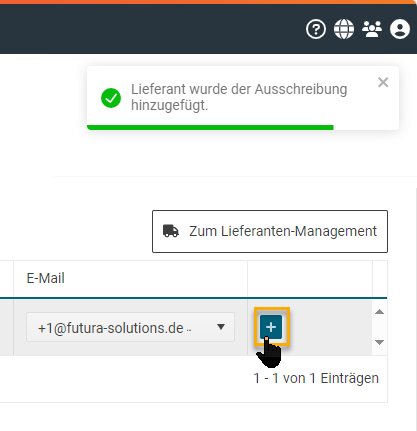Dismiss the Lieferant hinzugefügt notification
This screenshot has width=417, height=431.
(383, 82)
